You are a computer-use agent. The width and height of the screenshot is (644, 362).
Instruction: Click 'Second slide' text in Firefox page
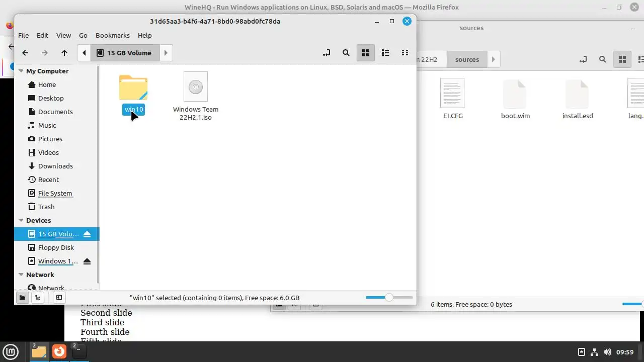point(106,313)
